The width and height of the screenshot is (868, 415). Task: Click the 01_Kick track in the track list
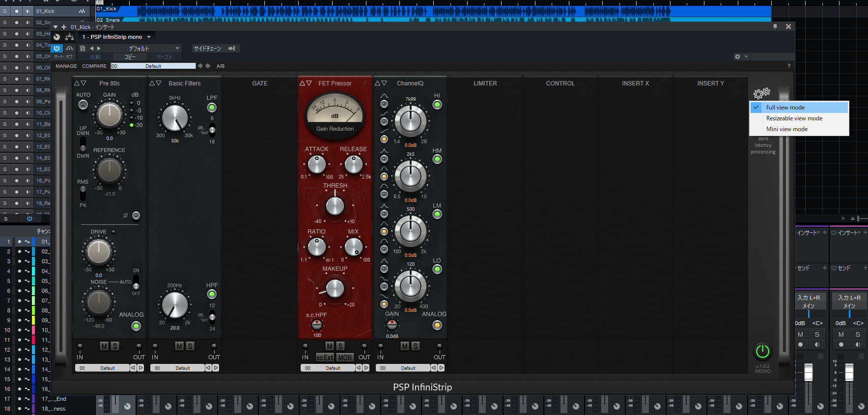[x=45, y=11]
